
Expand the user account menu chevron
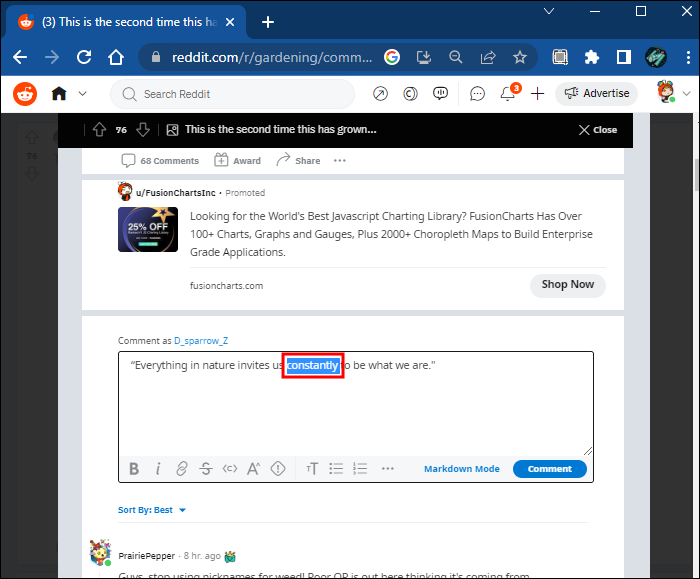[687, 94]
